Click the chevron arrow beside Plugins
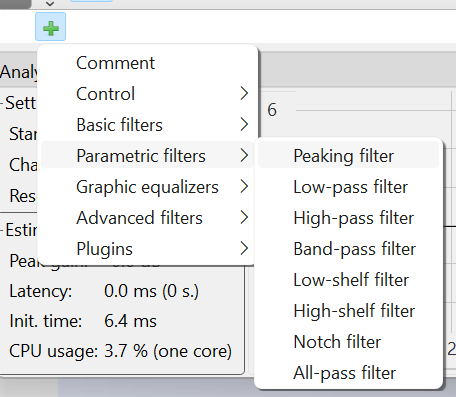Screen dimensions: 456x397 pos(244,248)
